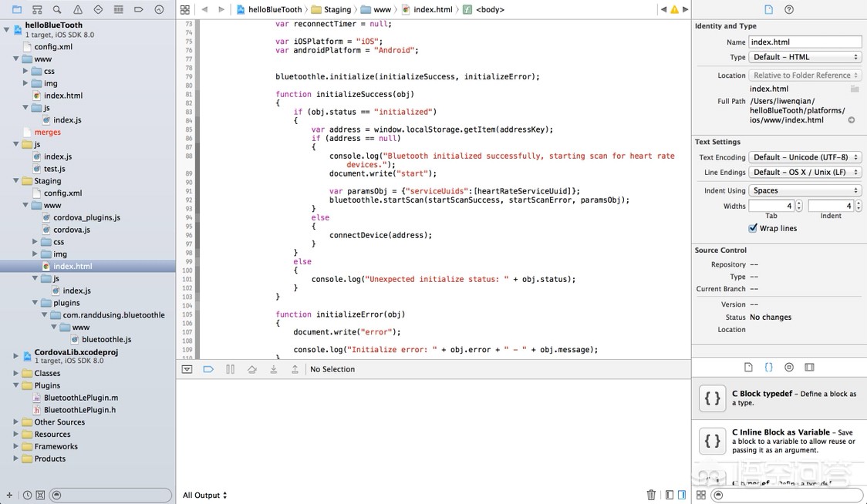Open the Find navigator tab
The image size is (867, 504).
[57, 9]
